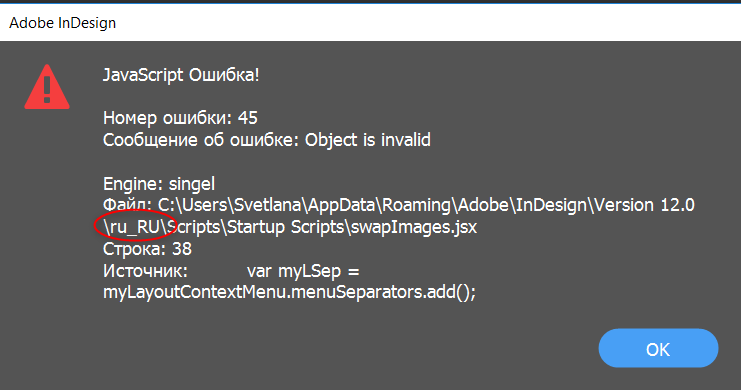Click the Adobe InDesign dialog title
The height and width of the screenshot is (390, 741).
coord(62,23)
